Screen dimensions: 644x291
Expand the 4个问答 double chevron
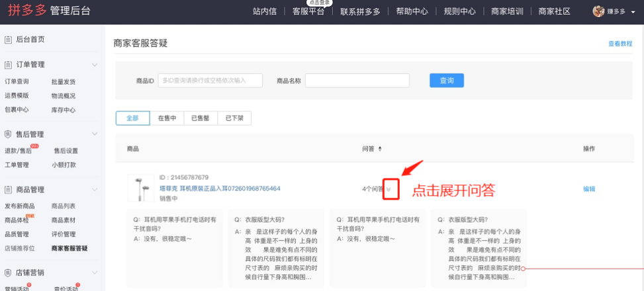click(x=389, y=189)
